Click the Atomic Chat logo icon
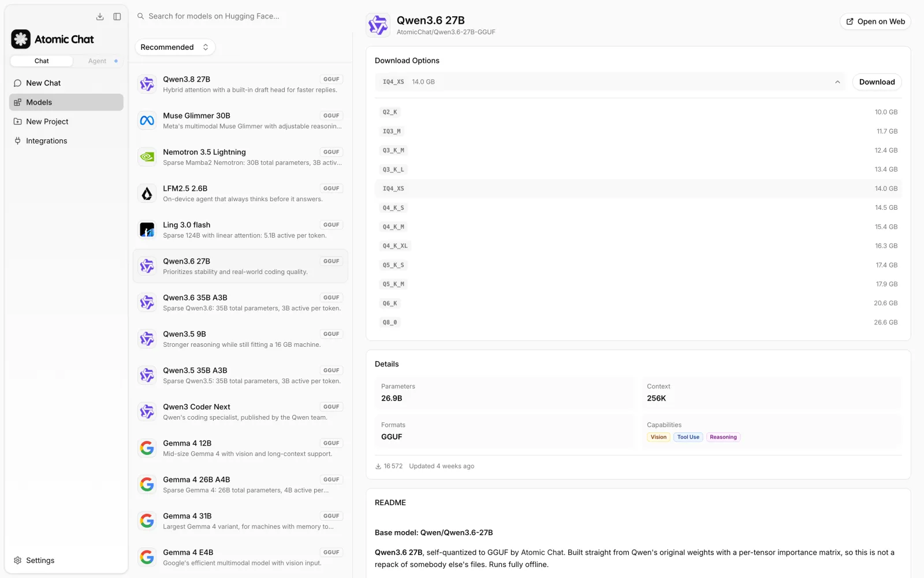 tap(21, 39)
